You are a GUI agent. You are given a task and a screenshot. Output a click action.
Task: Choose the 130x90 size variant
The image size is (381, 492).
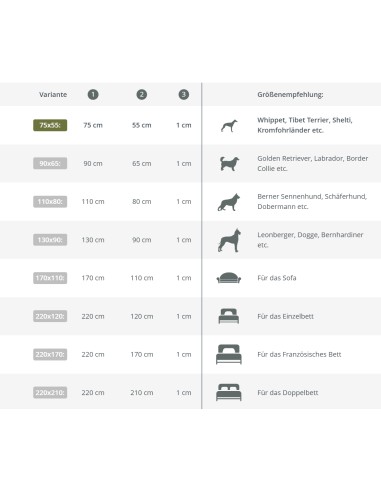coord(50,240)
